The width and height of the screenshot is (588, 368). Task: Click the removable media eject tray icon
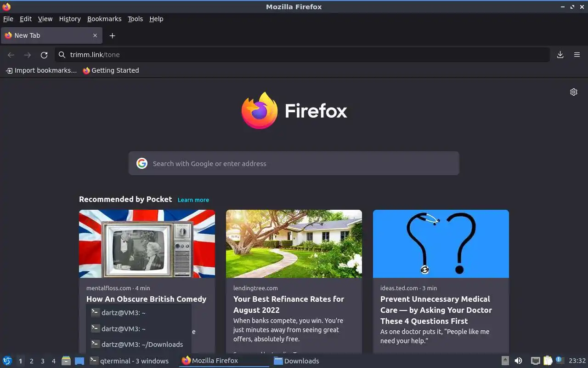tap(505, 361)
